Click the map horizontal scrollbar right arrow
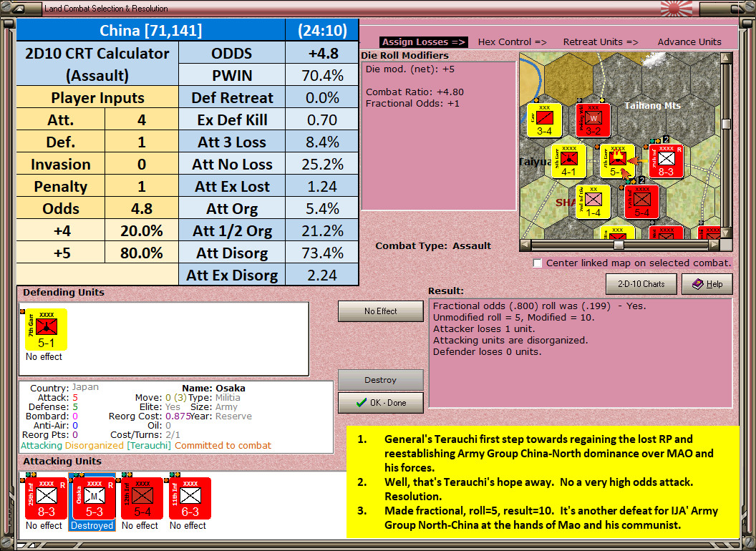Viewport: 756px width, 551px height. pyautogui.click(x=714, y=245)
